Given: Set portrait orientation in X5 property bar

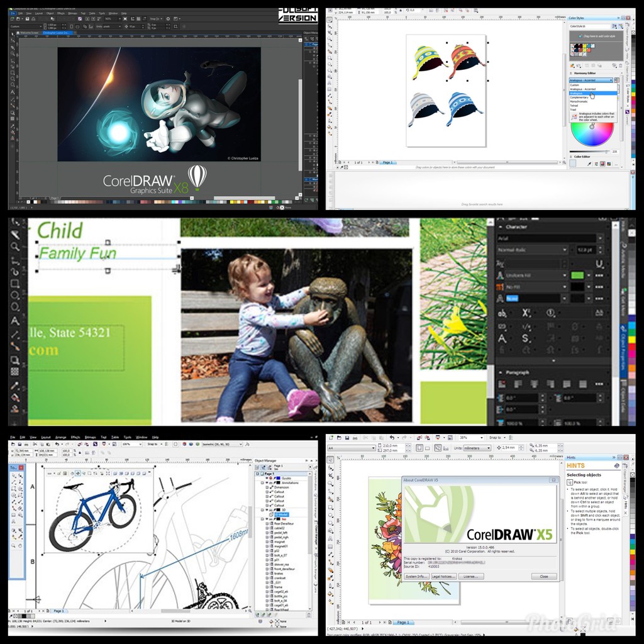Looking at the screenshot, I should 419,448.
